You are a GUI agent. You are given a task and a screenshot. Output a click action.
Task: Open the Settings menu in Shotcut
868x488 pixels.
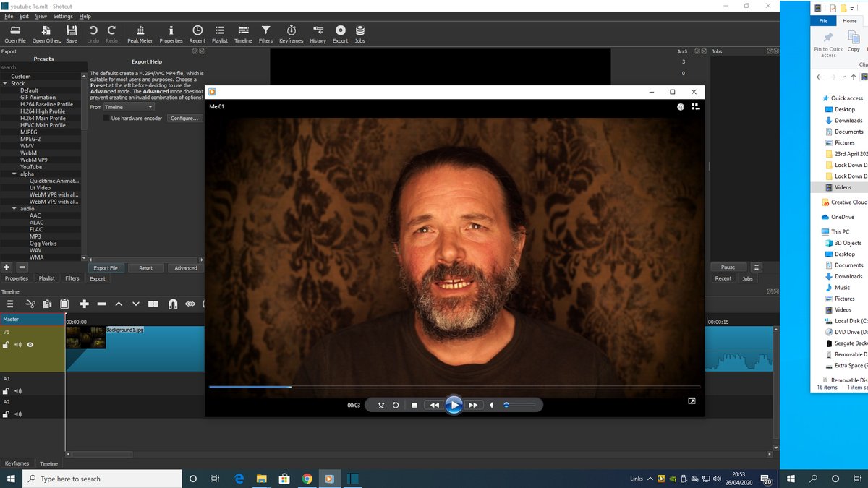[x=63, y=16]
